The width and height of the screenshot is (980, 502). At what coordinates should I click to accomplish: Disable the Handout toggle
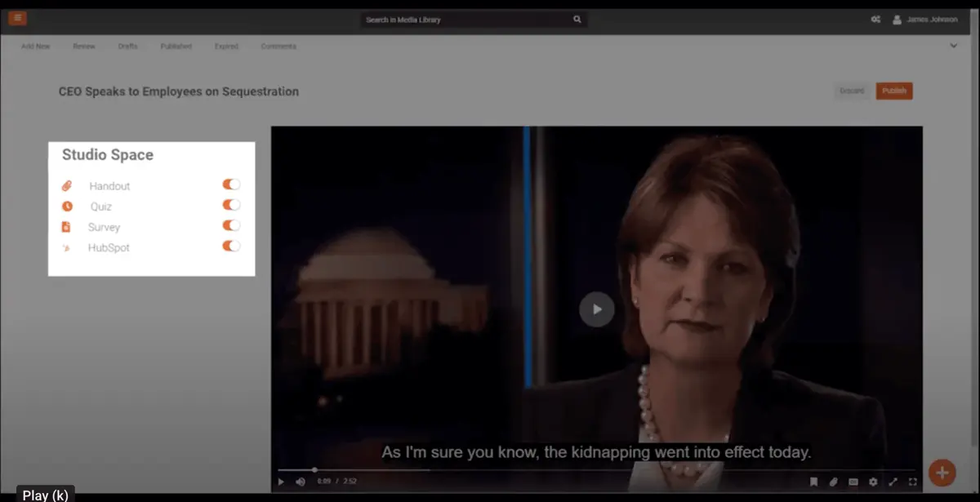click(231, 184)
